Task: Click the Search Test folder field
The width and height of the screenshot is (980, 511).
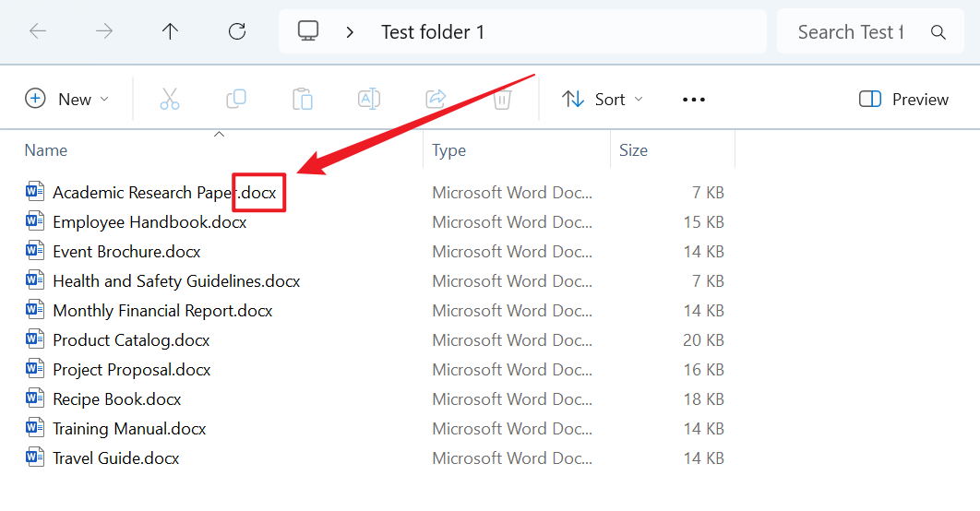Action: click(849, 32)
